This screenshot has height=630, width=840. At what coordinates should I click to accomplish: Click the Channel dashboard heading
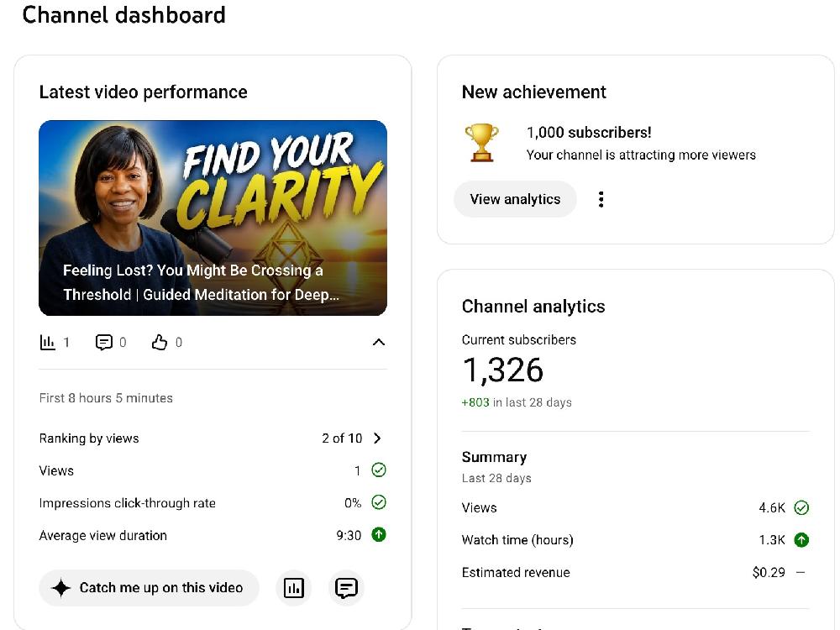click(x=123, y=15)
